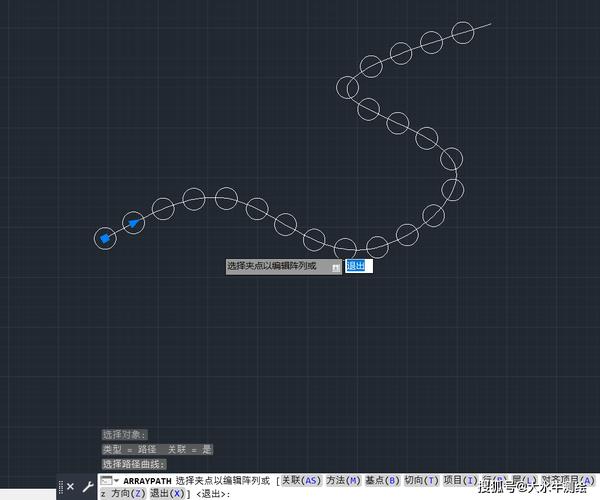
Task: Select the blue arrow spacing grip
Action: tap(132, 223)
